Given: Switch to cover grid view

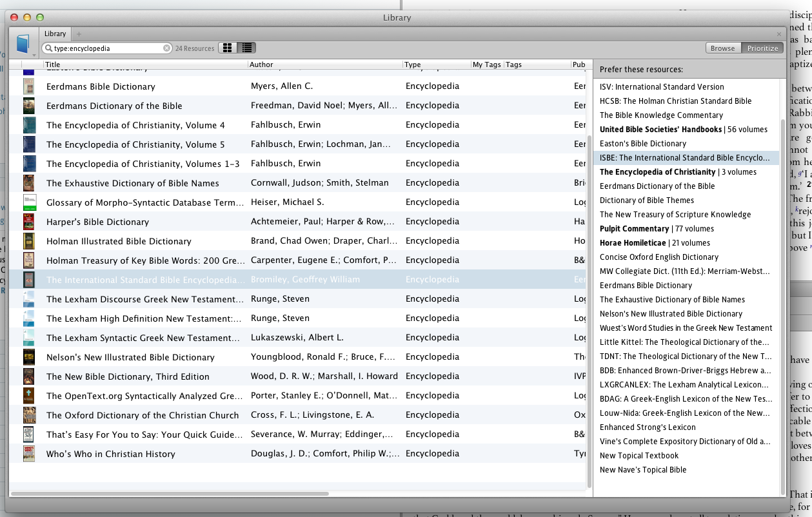Looking at the screenshot, I should [x=228, y=48].
